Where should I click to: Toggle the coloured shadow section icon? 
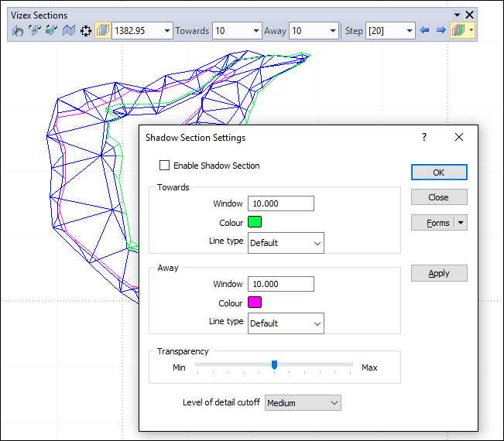[458, 30]
